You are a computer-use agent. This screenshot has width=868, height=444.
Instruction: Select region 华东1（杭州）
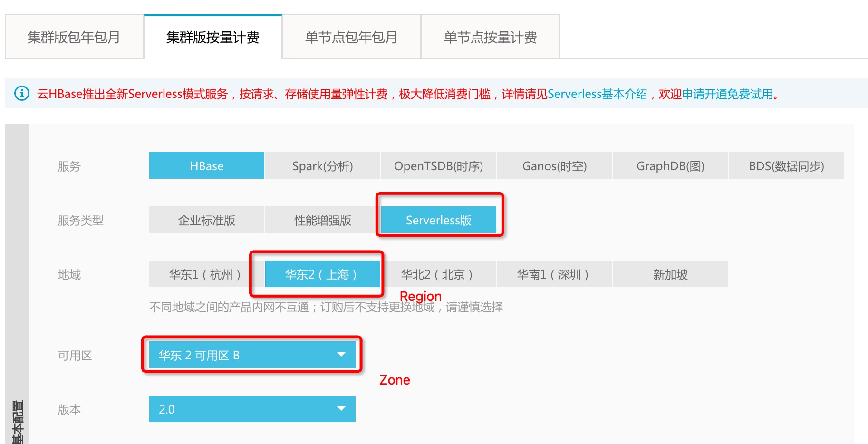[x=207, y=274]
